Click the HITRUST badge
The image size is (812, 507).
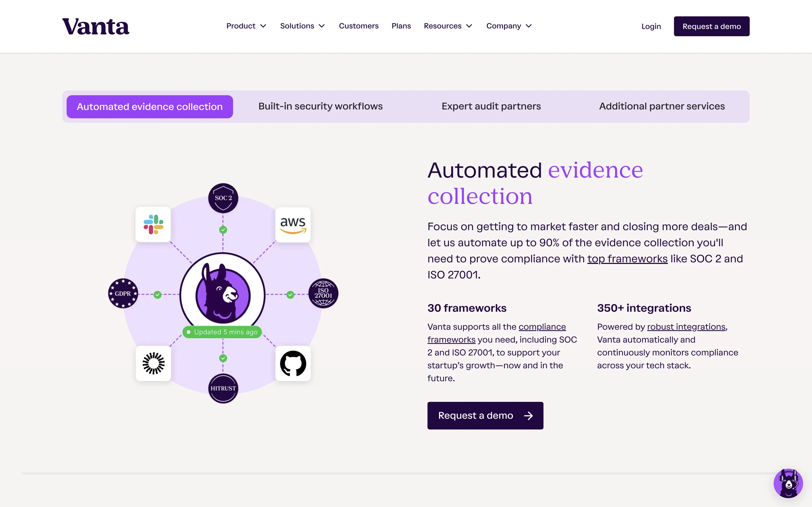(x=223, y=388)
